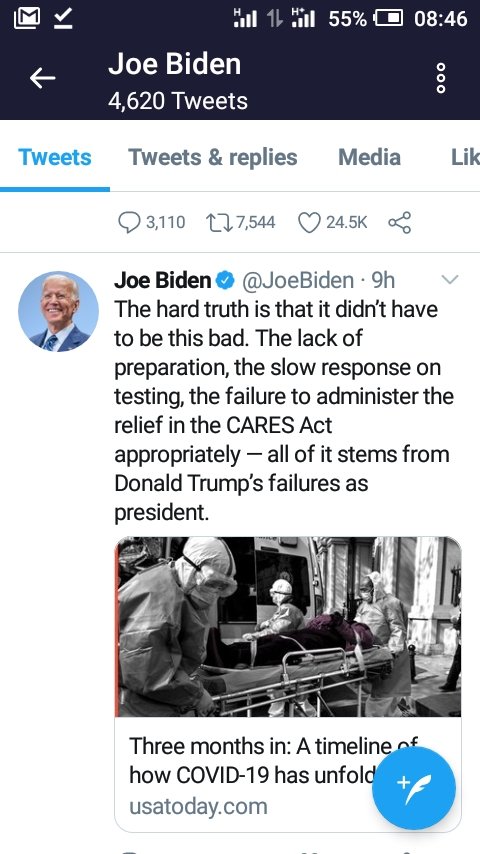The image size is (480, 854).
Task: Tap the Joe Biden author name
Action: coord(162,280)
